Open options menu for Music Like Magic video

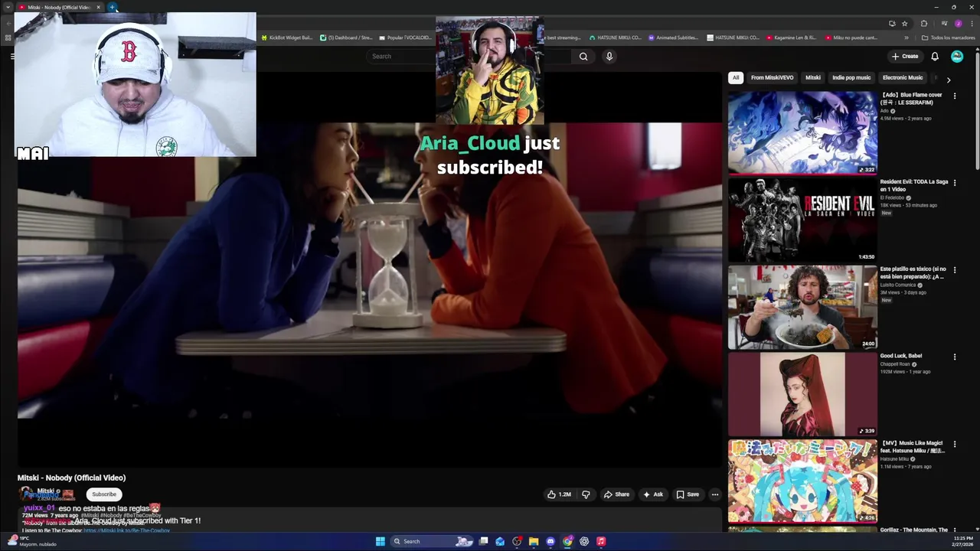(954, 445)
